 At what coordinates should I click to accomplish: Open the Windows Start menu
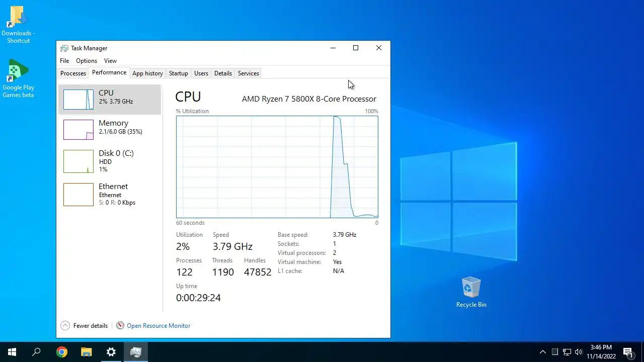pyautogui.click(x=12, y=352)
